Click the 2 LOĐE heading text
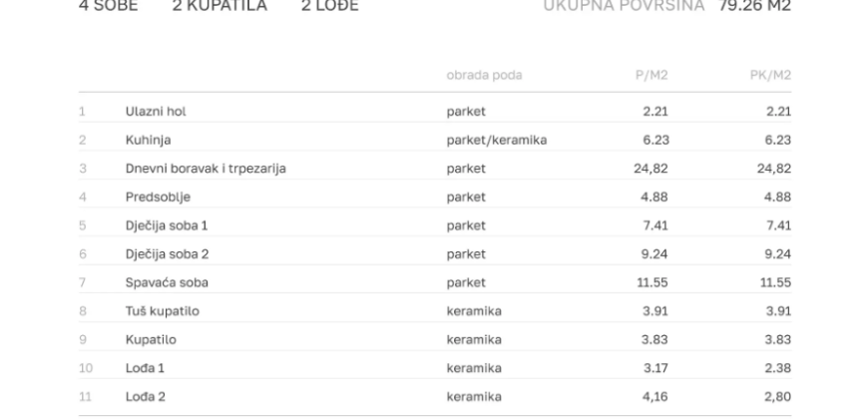 coord(330,6)
